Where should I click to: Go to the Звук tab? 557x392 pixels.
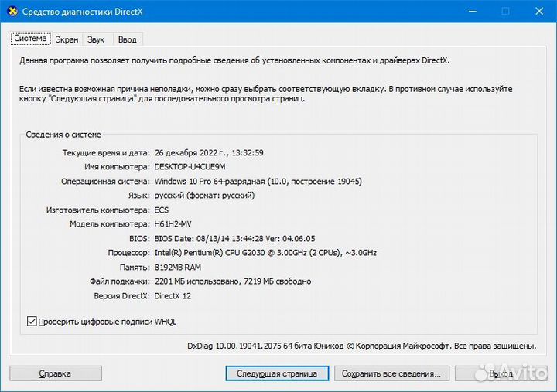[x=96, y=39]
